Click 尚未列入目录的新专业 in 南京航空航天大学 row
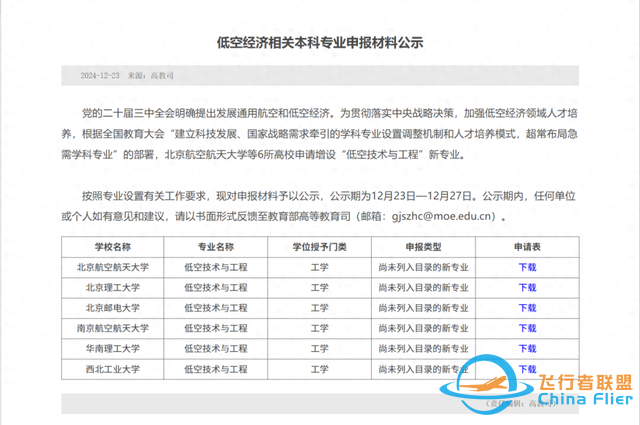The width and height of the screenshot is (640, 425). pyautogui.click(x=423, y=329)
